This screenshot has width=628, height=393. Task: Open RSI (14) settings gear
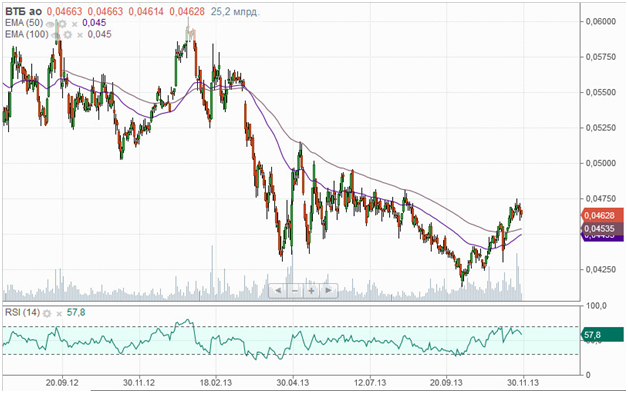pos(47,313)
